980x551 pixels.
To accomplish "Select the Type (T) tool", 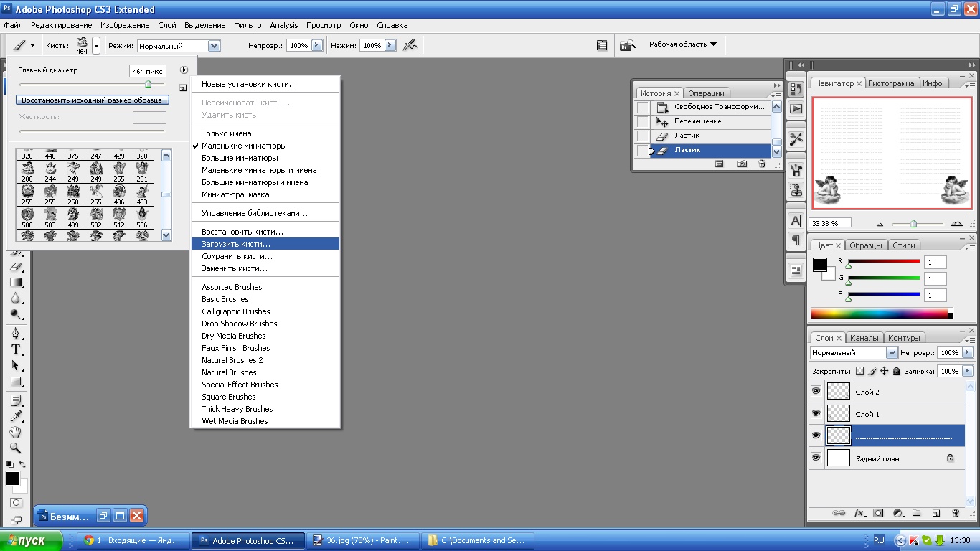I will pyautogui.click(x=16, y=349).
